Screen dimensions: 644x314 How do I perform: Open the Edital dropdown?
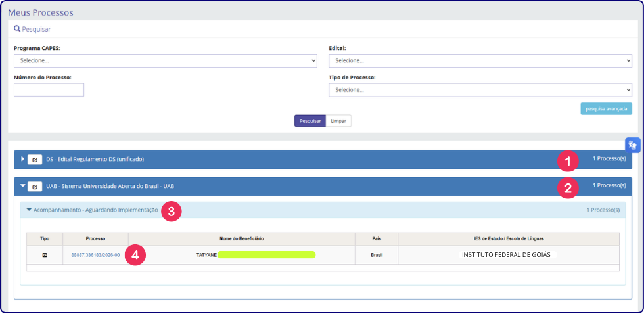tap(480, 60)
